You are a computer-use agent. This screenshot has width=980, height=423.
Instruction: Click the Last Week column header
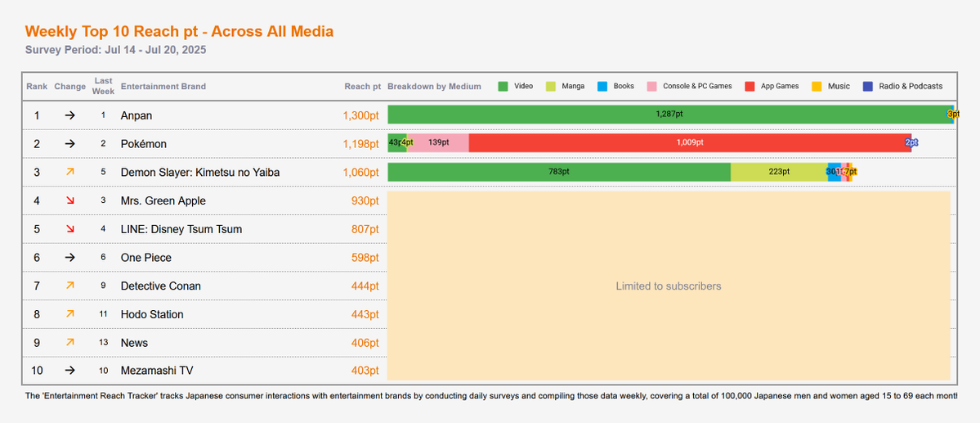pyautogui.click(x=104, y=86)
